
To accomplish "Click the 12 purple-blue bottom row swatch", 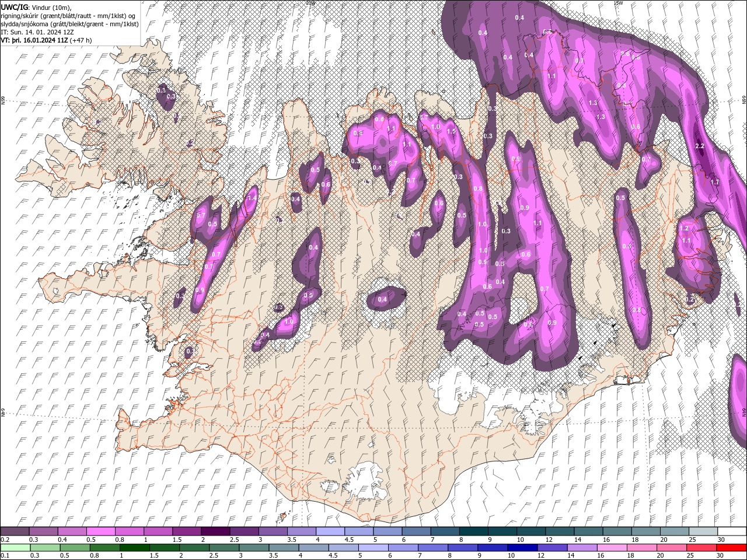I will click(x=551, y=548).
